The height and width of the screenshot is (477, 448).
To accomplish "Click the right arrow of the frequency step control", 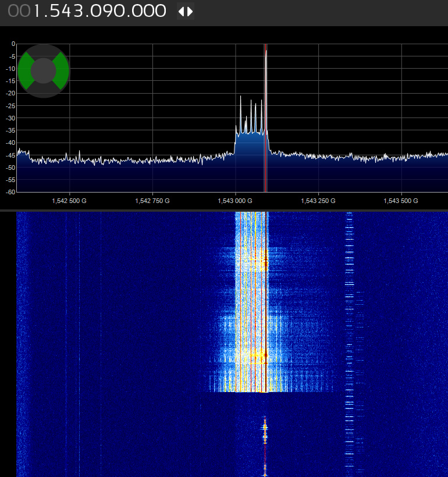I will click(x=190, y=12).
